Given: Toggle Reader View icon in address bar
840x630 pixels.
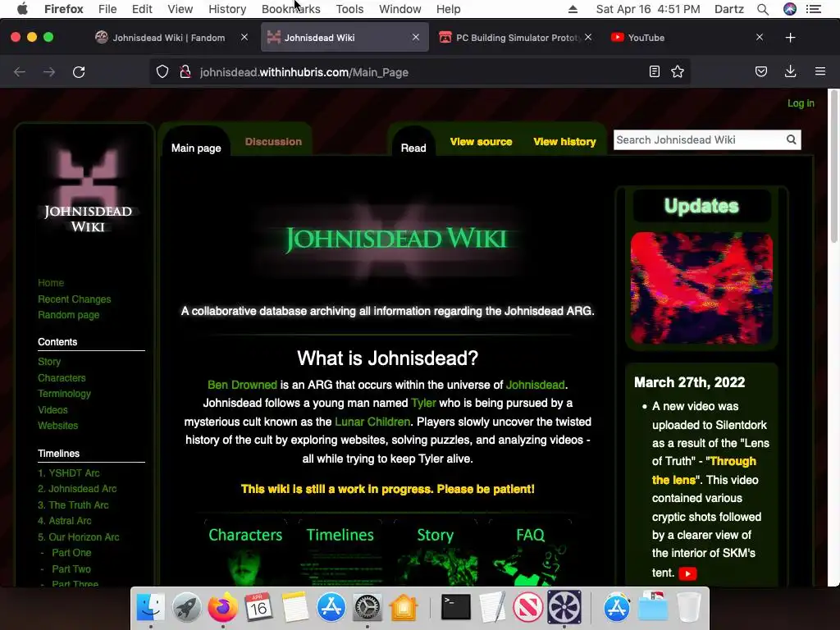Looking at the screenshot, I should [654, 72].
